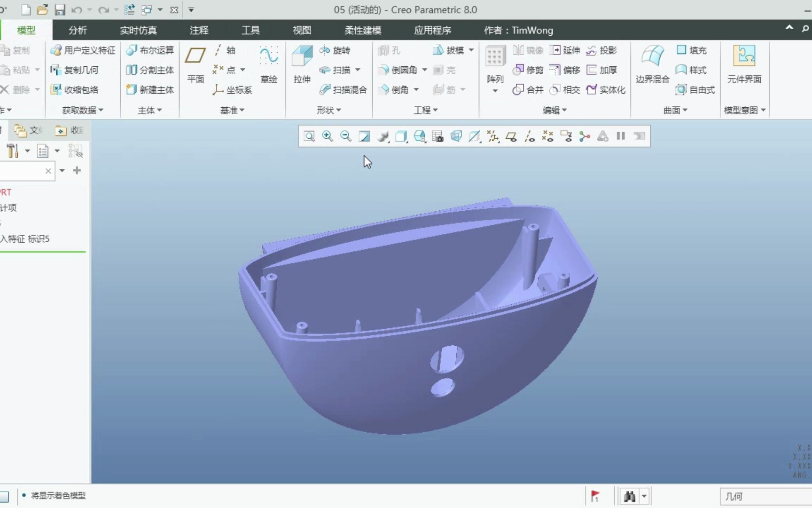Open the 草绘 (Sketch) tool
This screenshot has width=812, height=508.
pyautogui.click(x=269, y=63)
